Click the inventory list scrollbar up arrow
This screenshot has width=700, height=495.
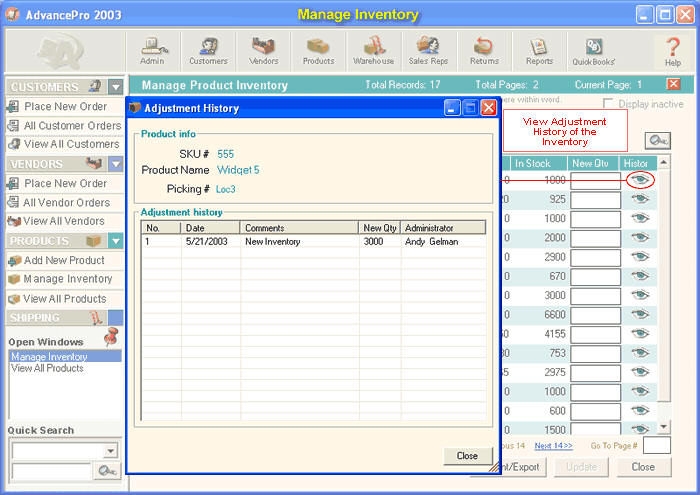[664, 162]
